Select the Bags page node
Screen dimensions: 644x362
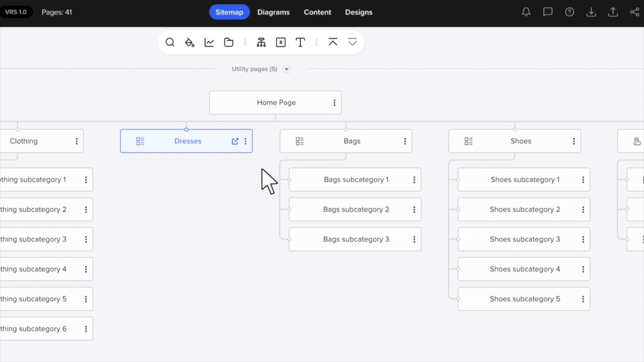pos(346,141)
